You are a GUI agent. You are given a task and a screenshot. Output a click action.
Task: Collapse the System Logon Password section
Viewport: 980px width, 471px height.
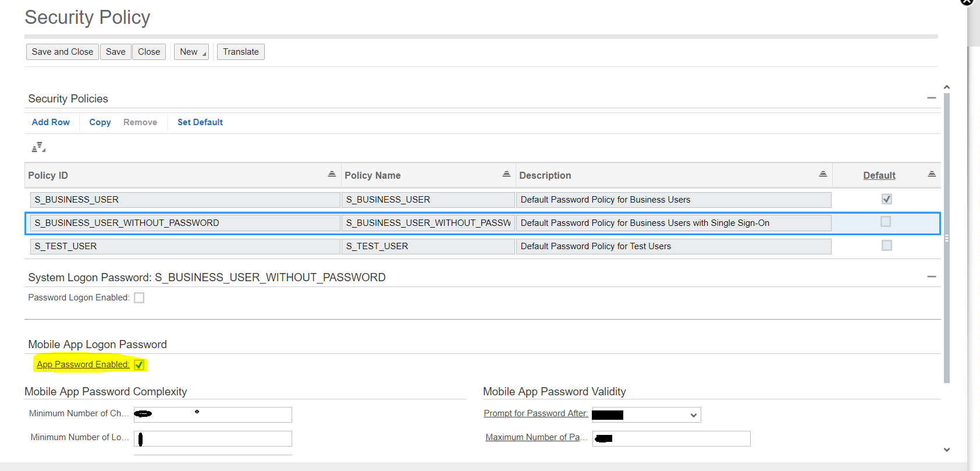[932, 277]
